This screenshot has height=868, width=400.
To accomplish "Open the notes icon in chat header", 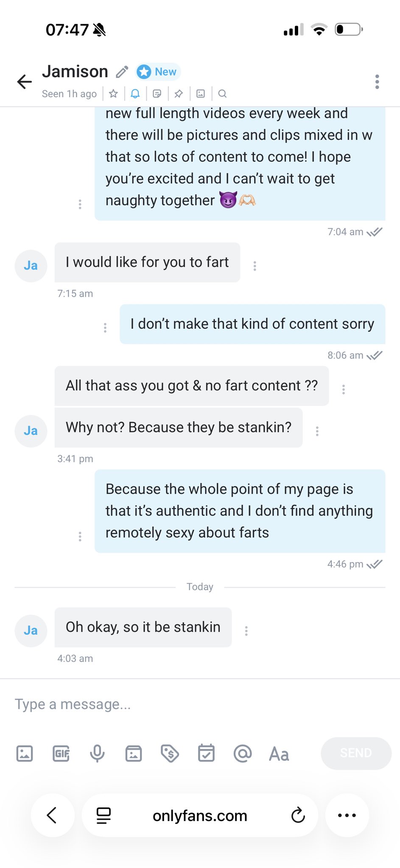I will [x=157, y=94].
